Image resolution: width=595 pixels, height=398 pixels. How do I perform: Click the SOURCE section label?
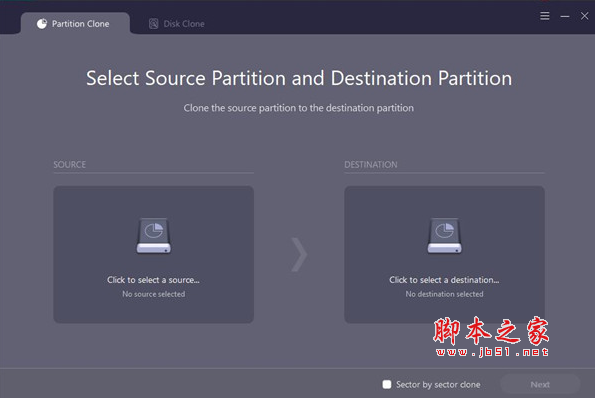tap(69, 165)
